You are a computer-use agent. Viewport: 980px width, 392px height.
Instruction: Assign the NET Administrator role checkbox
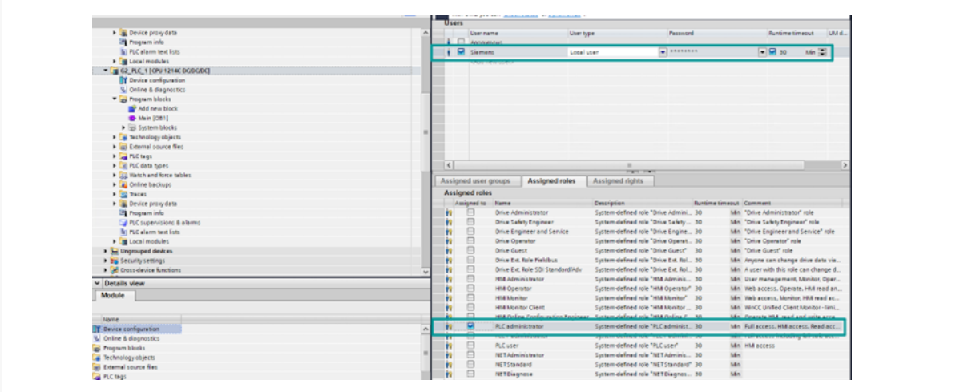coord(470,355)
